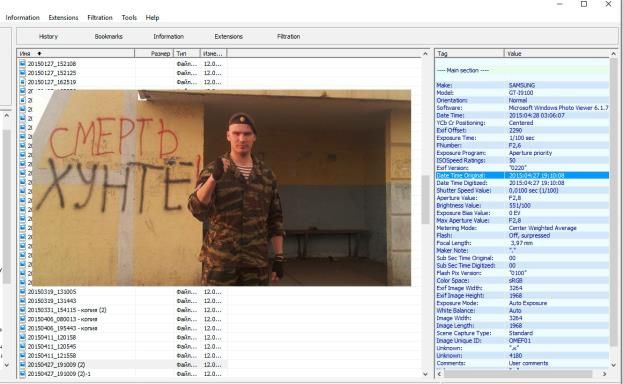Open the Information menu
The height and width of the screenshot is (384, 623).
[23, 17]
